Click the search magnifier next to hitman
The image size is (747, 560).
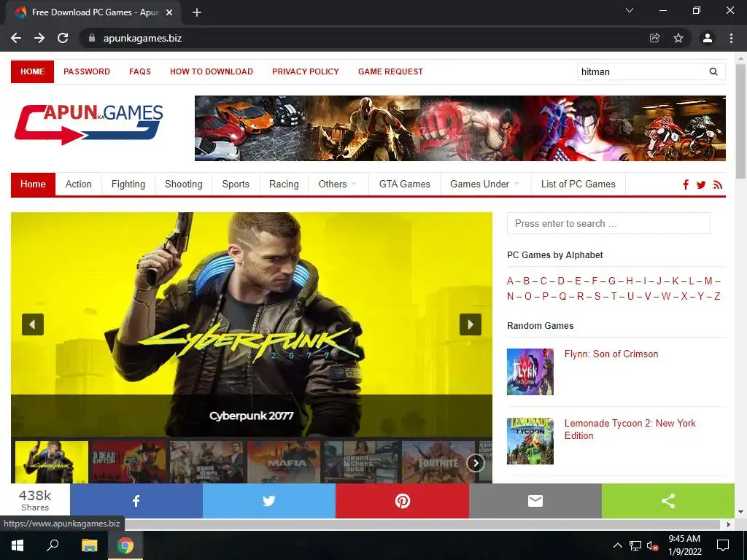coord(713,71)
